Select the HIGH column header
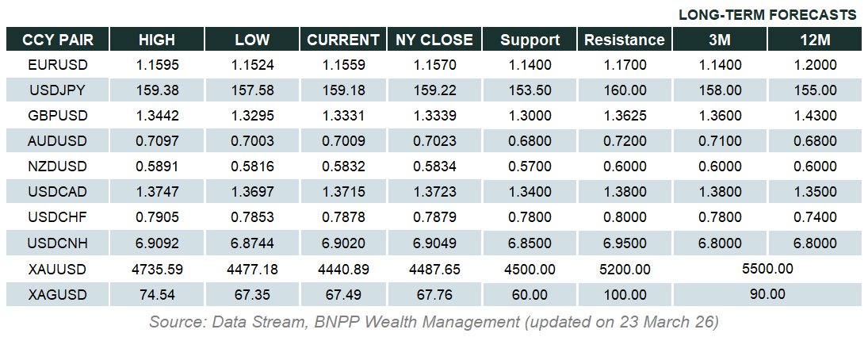 (157, 40)
